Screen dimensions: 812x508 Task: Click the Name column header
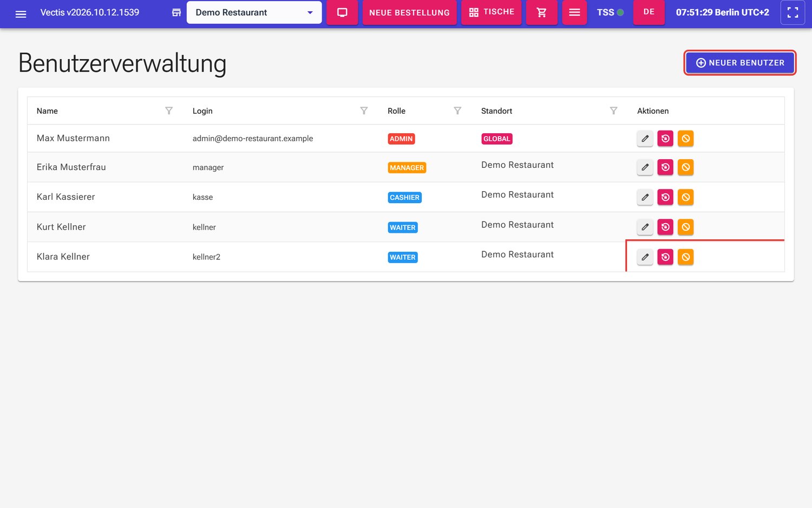[x=47, y=111]
